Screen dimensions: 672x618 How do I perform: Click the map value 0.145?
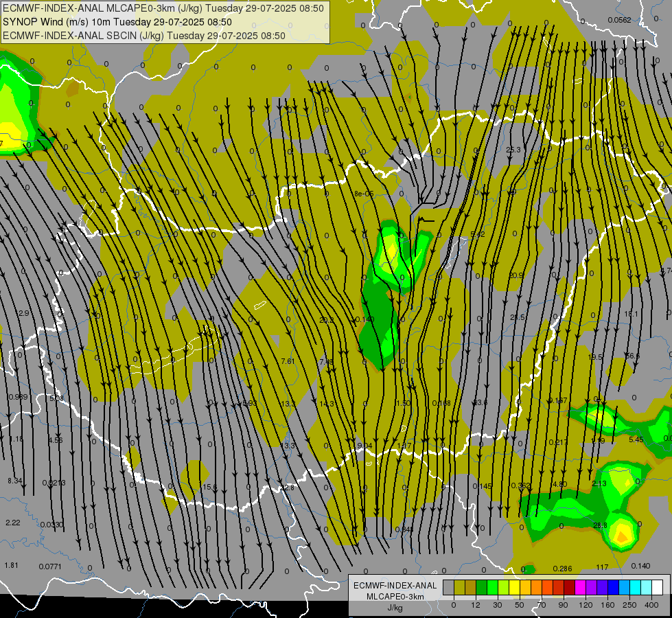coord(482,486)
